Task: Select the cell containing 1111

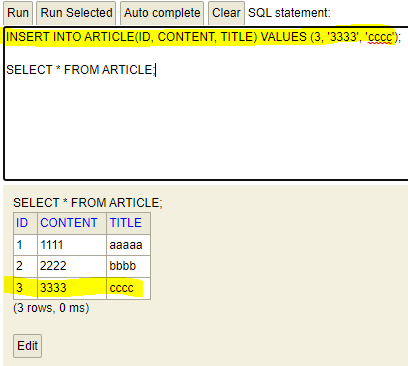Action: [x=72, y=245]
